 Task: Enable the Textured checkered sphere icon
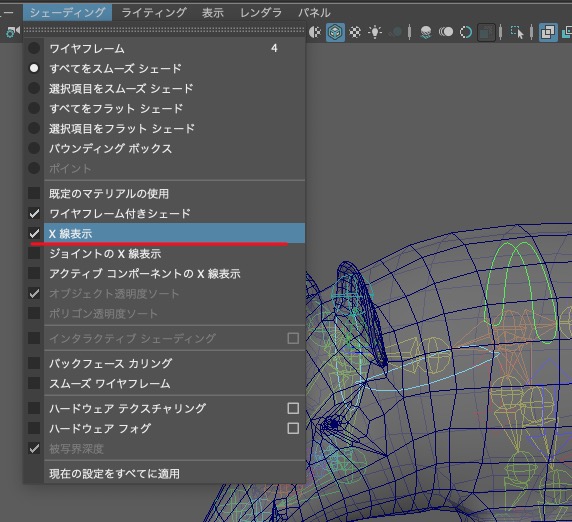point(355,32)
